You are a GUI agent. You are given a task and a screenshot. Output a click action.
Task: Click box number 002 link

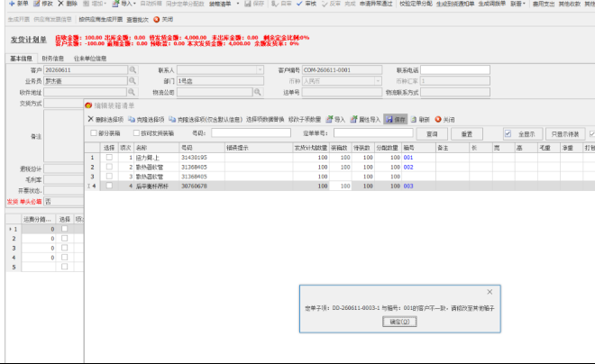tap(408, 167)
